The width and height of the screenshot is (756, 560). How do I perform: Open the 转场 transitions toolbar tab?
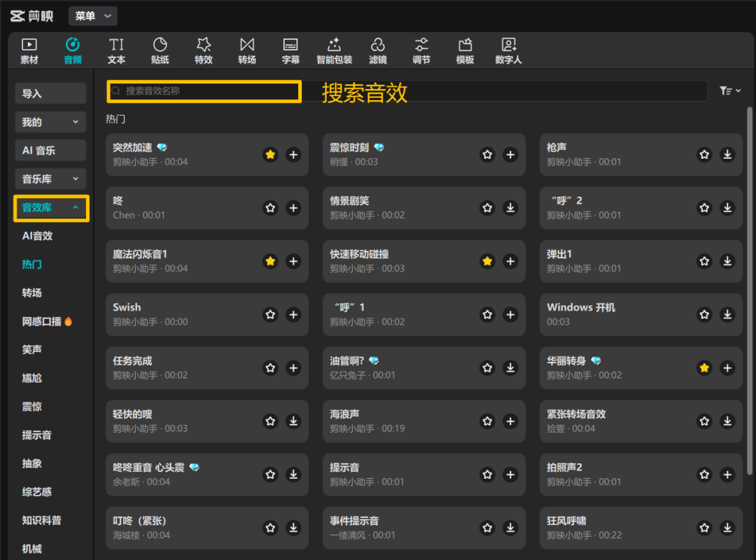point(247,50)
